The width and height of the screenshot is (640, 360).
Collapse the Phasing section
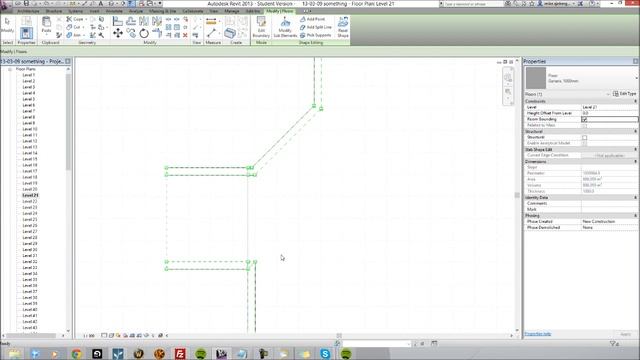pos(636,216)
